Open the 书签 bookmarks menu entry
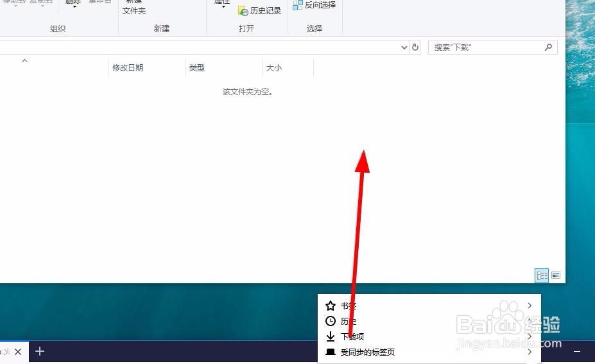This screenshot has height=364, width=595. (429, 306)
